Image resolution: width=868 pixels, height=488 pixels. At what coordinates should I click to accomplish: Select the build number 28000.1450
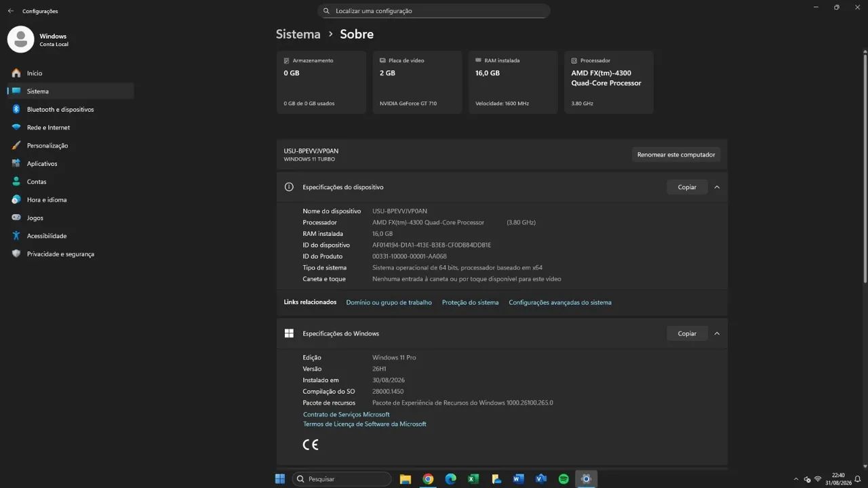[x=388, y=392]
